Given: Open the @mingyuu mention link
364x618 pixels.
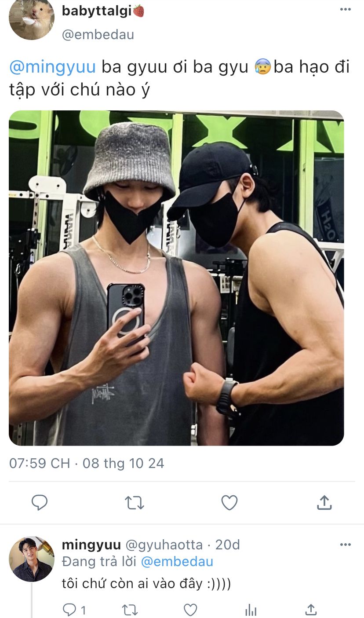Looking at the screenshot, I should pyautogui.click(x=52, y=68).
